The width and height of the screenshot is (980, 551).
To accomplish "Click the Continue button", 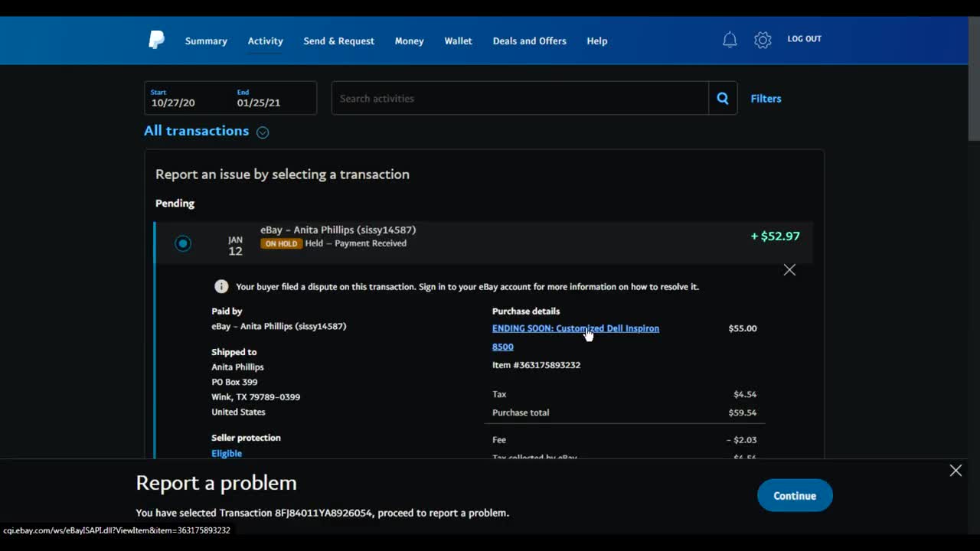I will pyautogui.click(x=795, y=495).
